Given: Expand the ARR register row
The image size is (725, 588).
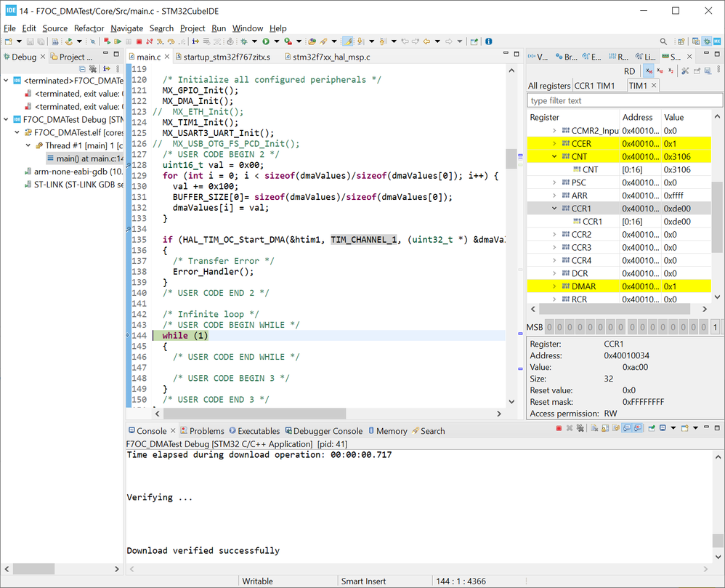Looking at the screenshot, I should (x=554, y=196).
